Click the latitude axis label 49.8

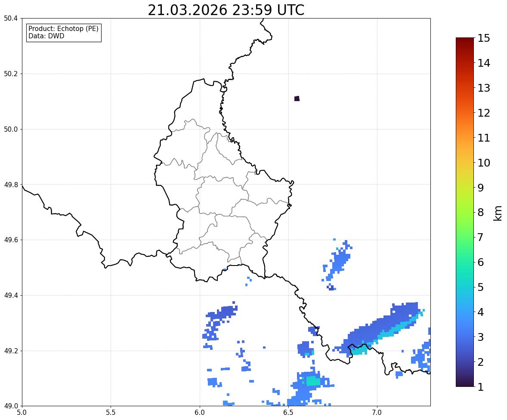tap(11, 185)
